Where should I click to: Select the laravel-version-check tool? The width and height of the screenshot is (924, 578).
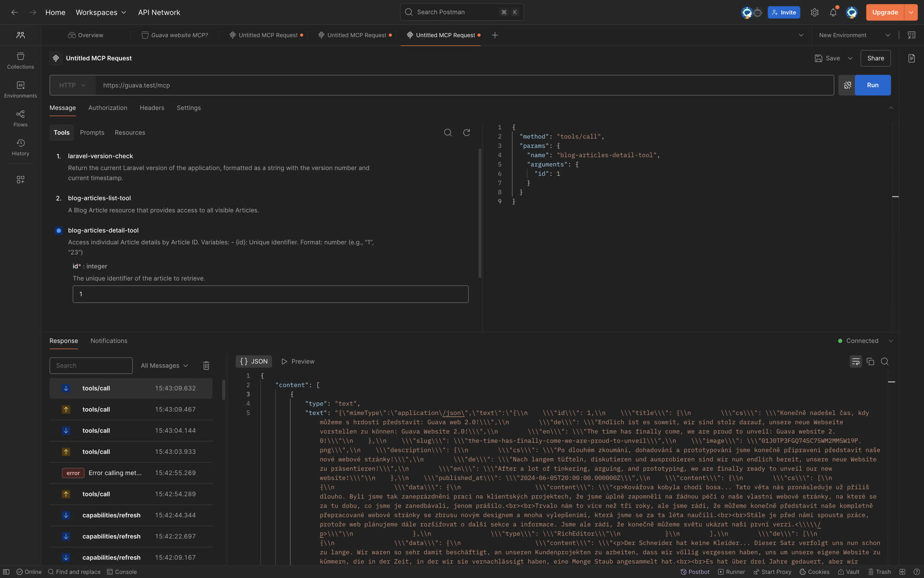pyautogui.click(x=100, y=156)
